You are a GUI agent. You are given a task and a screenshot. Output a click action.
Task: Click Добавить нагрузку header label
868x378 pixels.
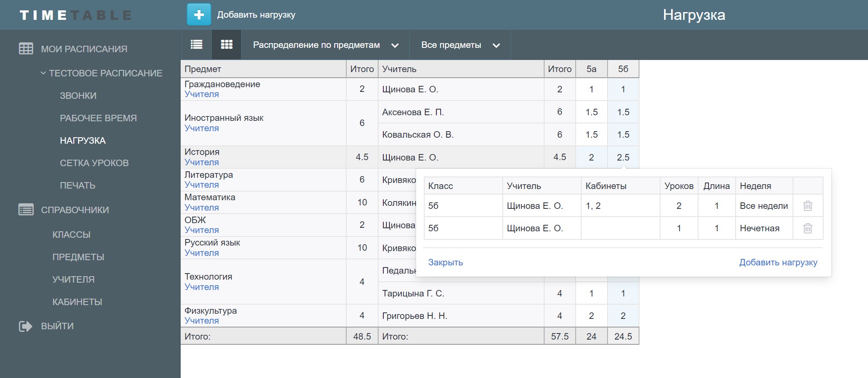click(256, 15)
